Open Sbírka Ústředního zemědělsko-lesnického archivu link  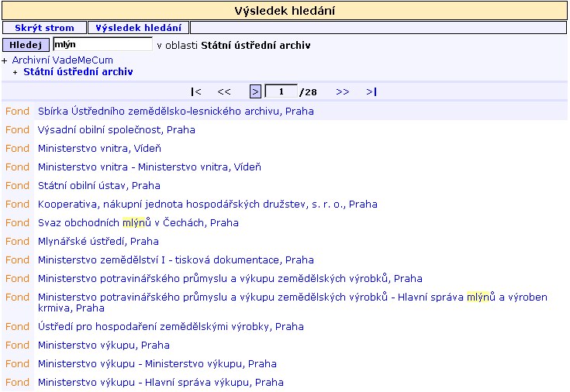point(175,112)
